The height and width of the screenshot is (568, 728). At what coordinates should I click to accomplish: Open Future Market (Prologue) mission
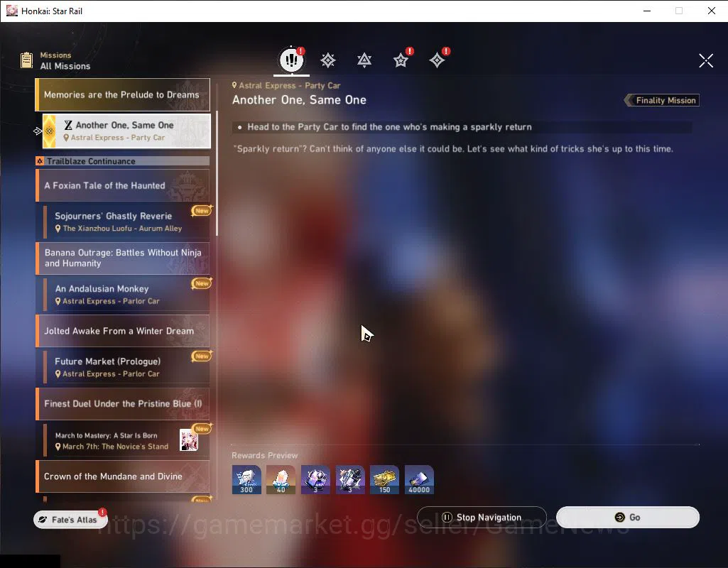point(126,367)
